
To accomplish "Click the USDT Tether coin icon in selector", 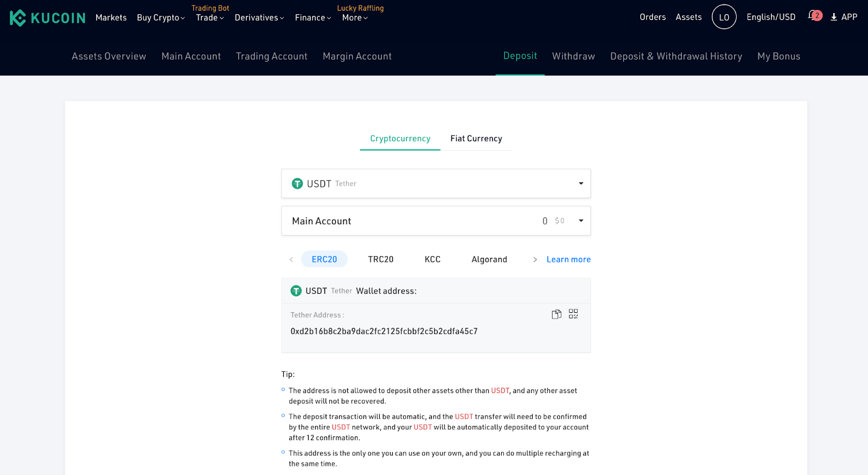I will pyautogui.click(x=297, y=183).
